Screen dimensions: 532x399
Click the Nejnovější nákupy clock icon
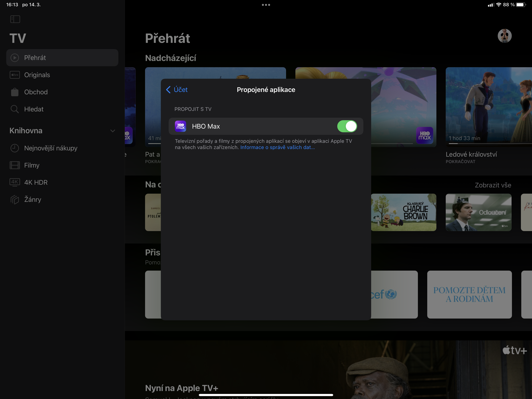(x=15, y=148)
